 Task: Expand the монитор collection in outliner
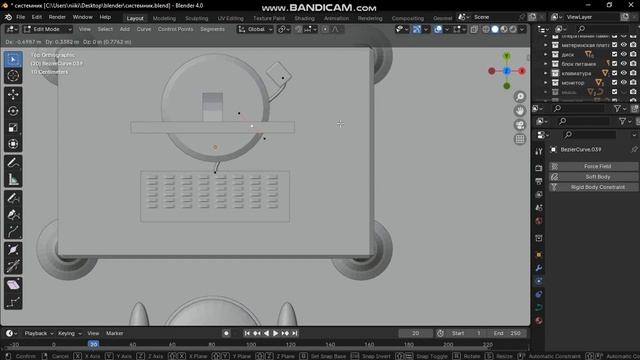(x=546, y=82)
